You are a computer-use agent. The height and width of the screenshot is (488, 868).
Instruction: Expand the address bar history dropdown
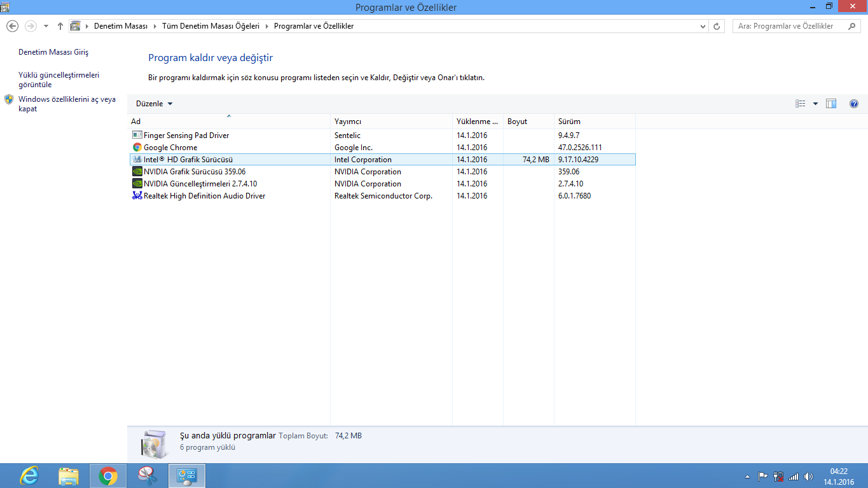(703, 26)
